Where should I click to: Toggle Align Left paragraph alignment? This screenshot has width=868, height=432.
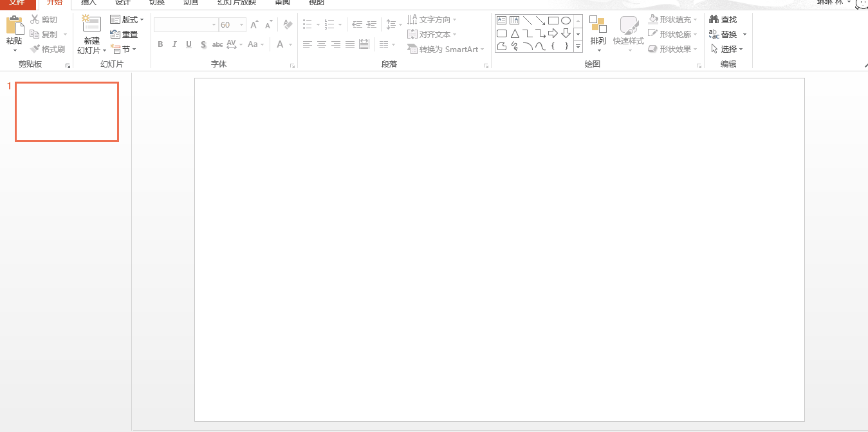pyautogui.click(x=308, y=44)
